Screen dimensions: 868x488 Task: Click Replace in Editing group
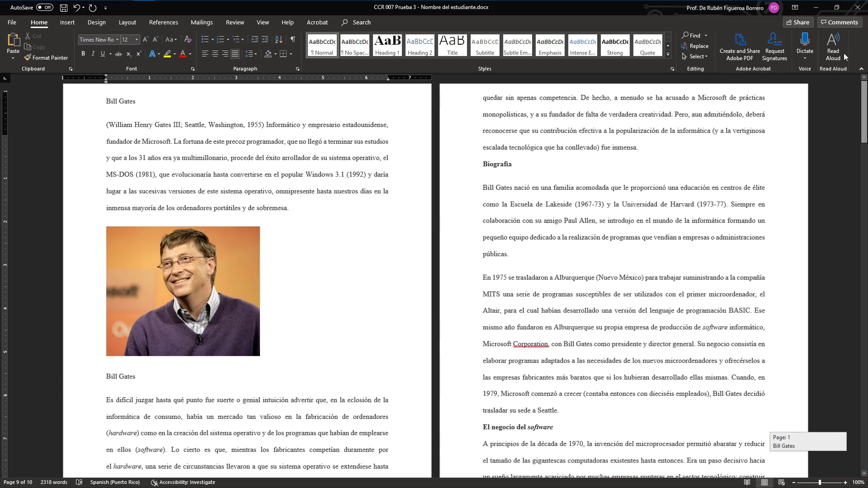click(x=695, y=46)
